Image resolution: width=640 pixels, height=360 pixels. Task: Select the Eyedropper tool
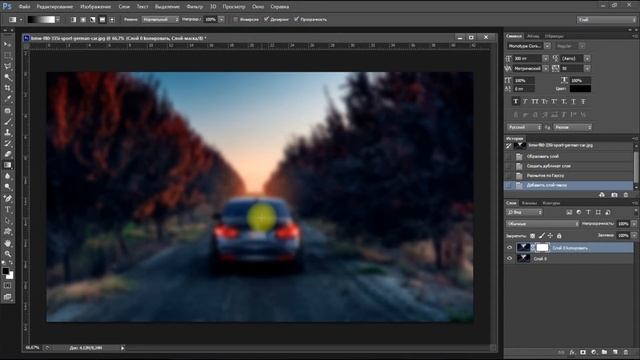(x=7, y=99)
